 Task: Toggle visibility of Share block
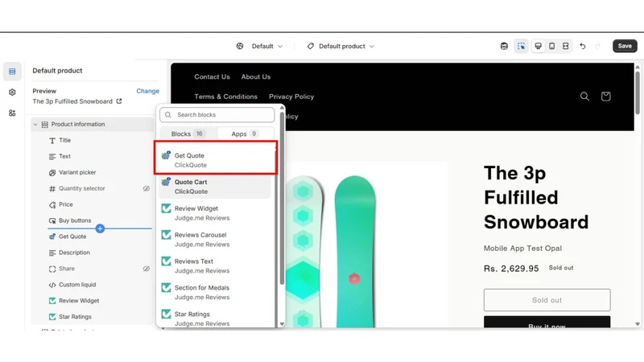(x=147, y=269)
